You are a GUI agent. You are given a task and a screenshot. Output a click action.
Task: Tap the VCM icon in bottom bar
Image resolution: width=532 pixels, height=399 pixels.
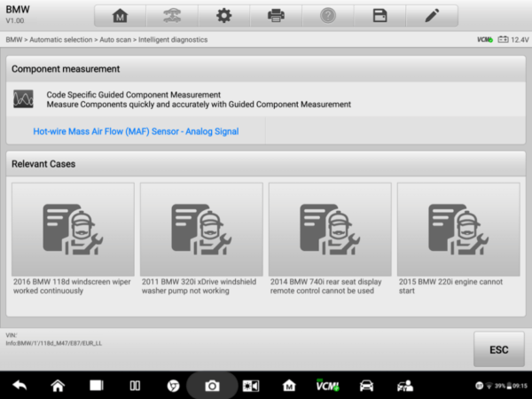click(326, 386)
